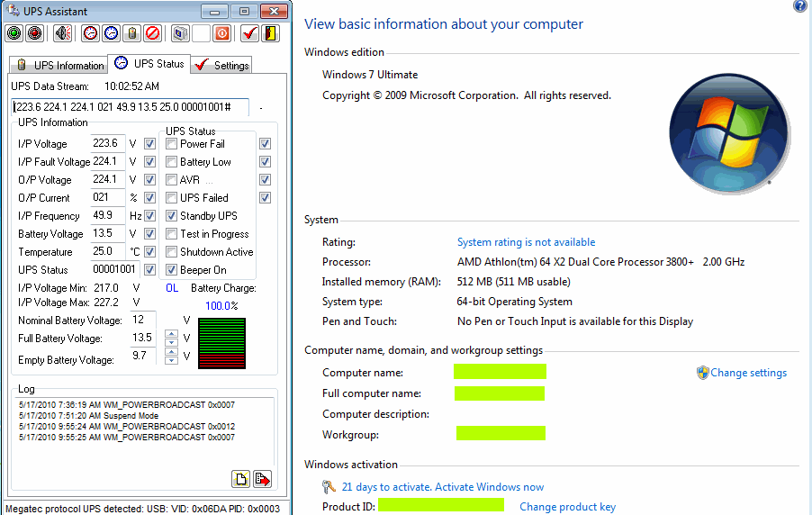Increase Full Battery Voltage with up arrow
The width and height of the screenshot is (812, 515).
[x=171, y=334]
